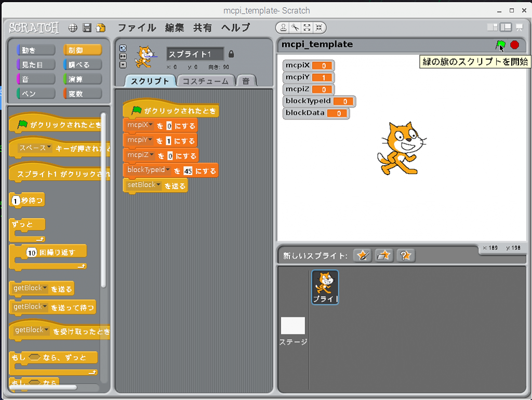This screenshot has width=532, height=400.
Task: Open the ファイル menu
Action: pos(137,28)
